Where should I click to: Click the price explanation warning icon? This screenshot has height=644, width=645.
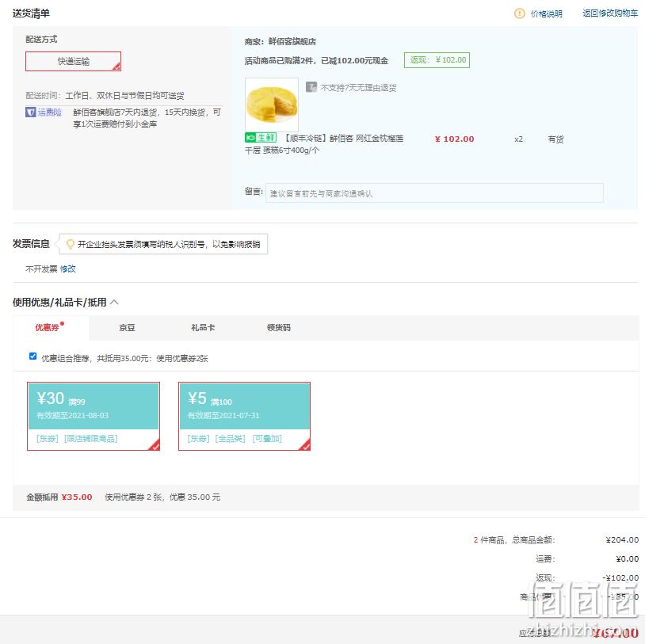(x=520, y=13)
